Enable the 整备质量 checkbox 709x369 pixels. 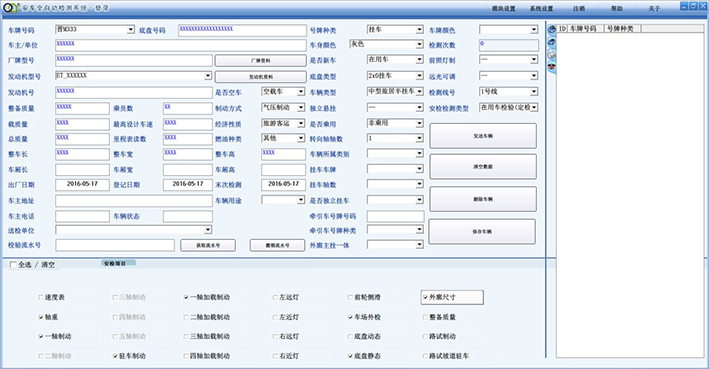pyautogui.click(x=425, y=317)
